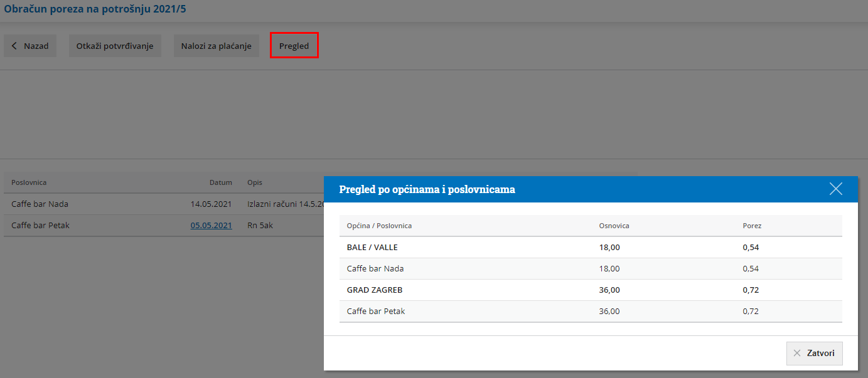Click the date 14.05.2021
Image resolution: width=868 pixels, height=378 pixels.
coord(212,204)
